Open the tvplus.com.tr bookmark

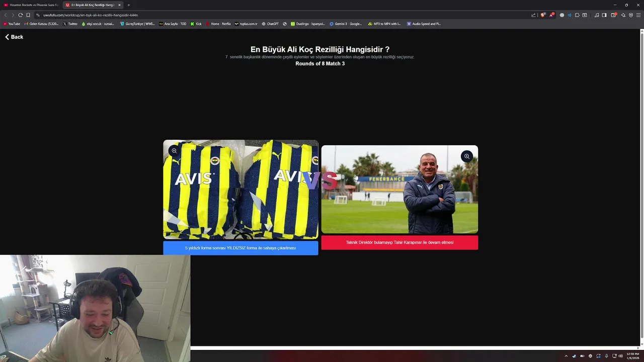(x=246, y=24)
